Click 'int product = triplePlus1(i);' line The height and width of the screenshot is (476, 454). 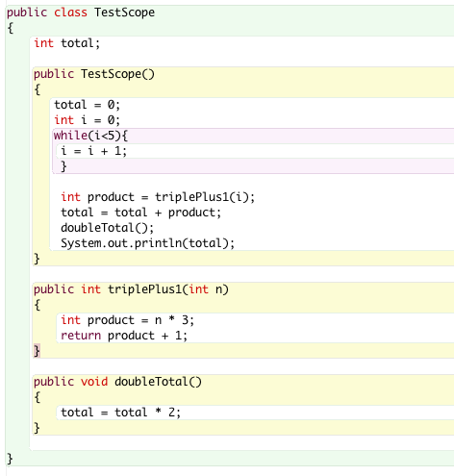coord(158,197)
